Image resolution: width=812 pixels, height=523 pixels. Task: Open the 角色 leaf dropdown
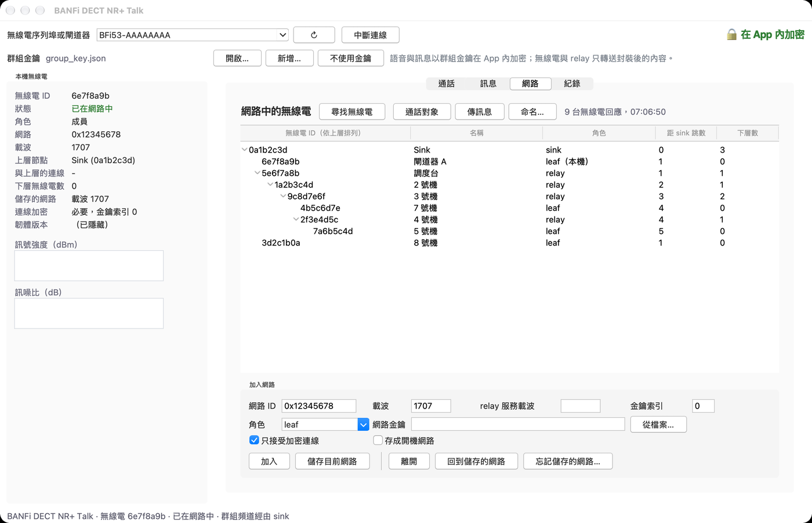[x=325, y=424]
